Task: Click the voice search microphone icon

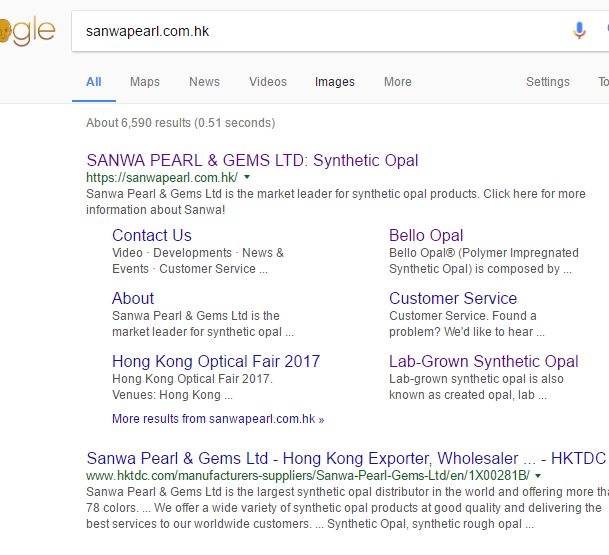Action: coord(579,31)
